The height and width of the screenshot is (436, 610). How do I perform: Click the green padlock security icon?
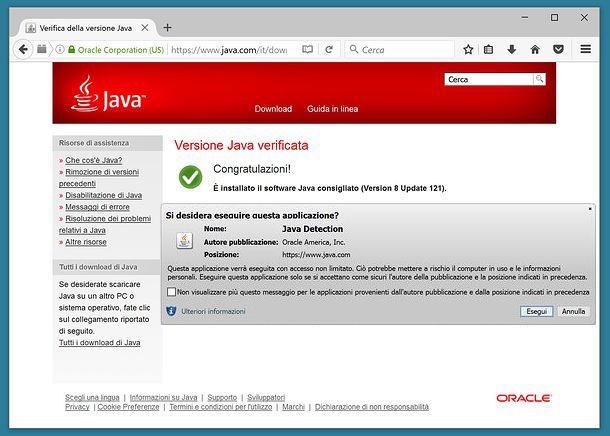click(x=72, y=49)
